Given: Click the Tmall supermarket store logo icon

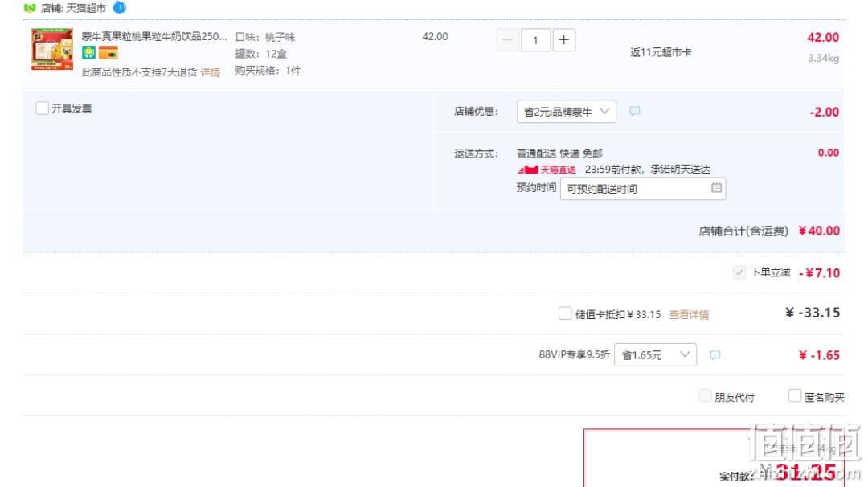Looking at the screenshot, I should (x=30, y=8).
